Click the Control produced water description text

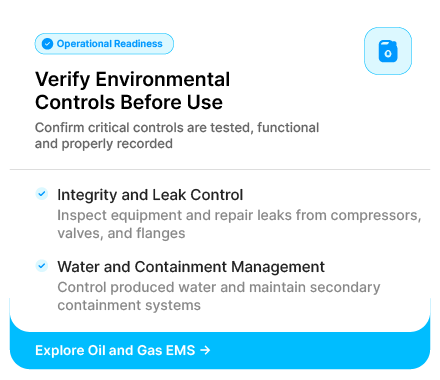(219, 296)
